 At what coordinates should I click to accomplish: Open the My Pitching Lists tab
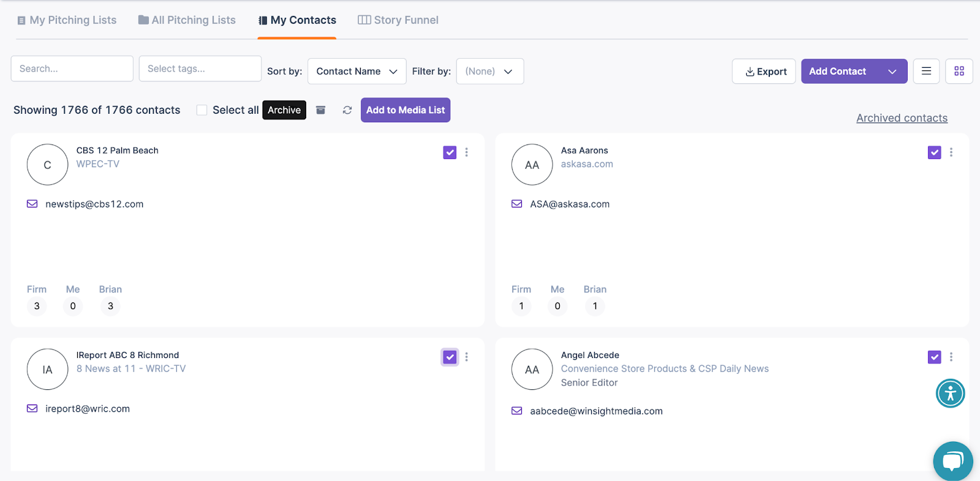[x=67, y=20]
